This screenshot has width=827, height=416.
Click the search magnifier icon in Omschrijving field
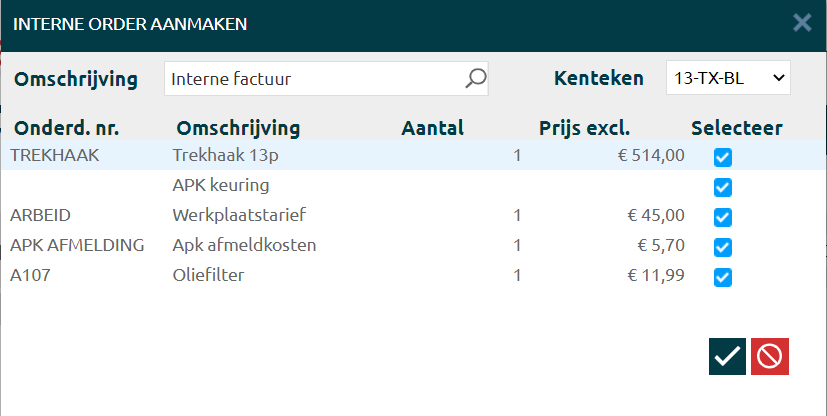click(475, 78)
